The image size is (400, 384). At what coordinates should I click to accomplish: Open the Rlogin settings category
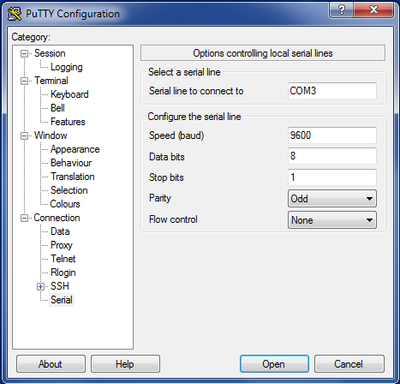[63, 273]
